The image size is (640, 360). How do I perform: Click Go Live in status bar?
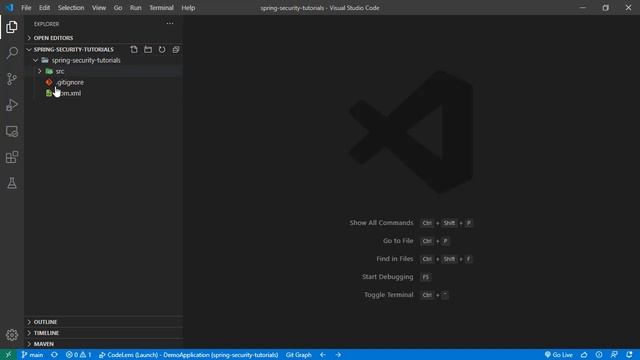click(x=558, y=355)
